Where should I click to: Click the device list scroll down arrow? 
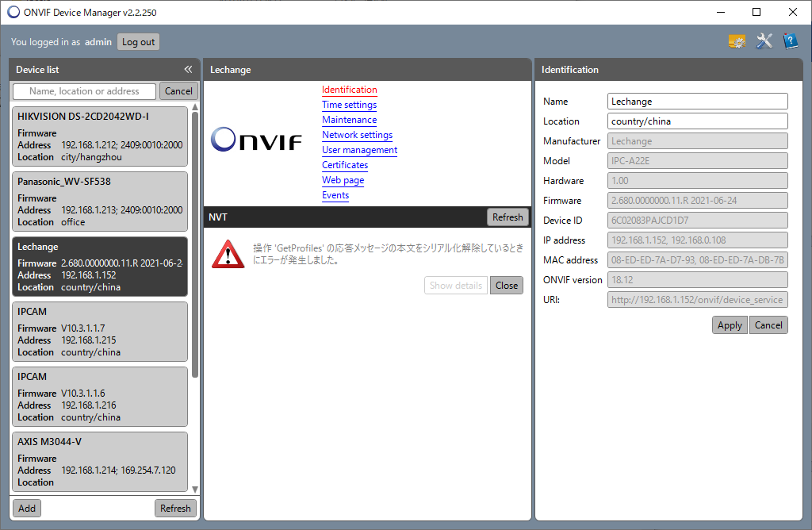[195, 490]
